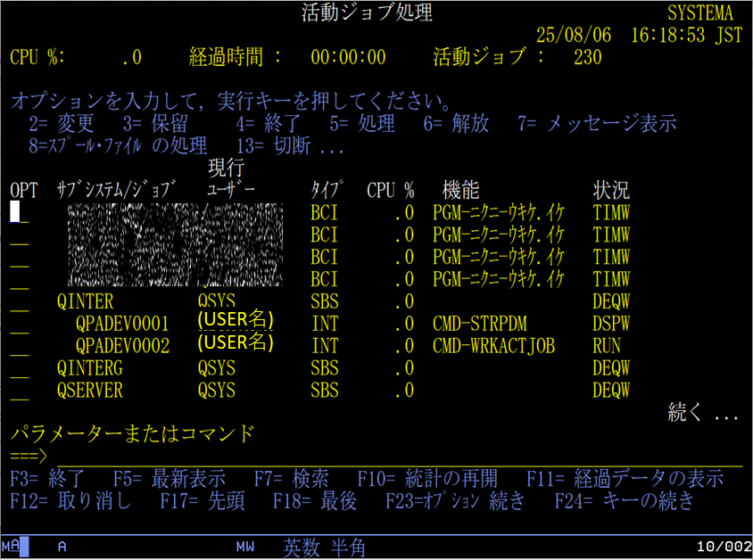Click the INT type in QPADEV0001 row
This screenshot has width=753, height=560.
coord(325,324)
